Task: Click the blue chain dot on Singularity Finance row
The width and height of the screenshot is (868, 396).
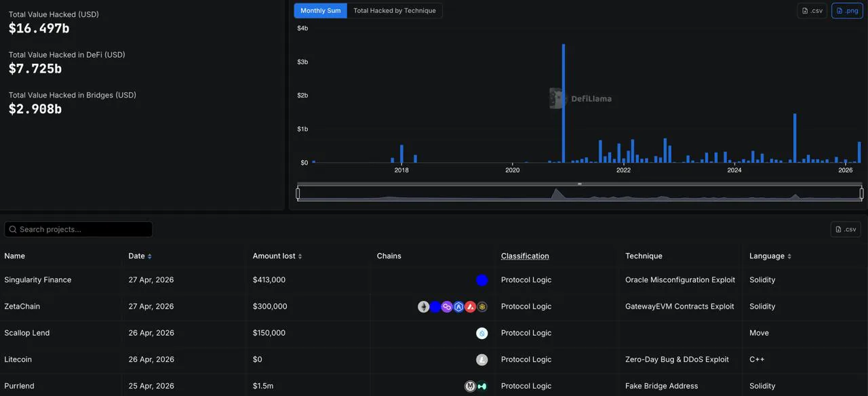Action: 482,280
